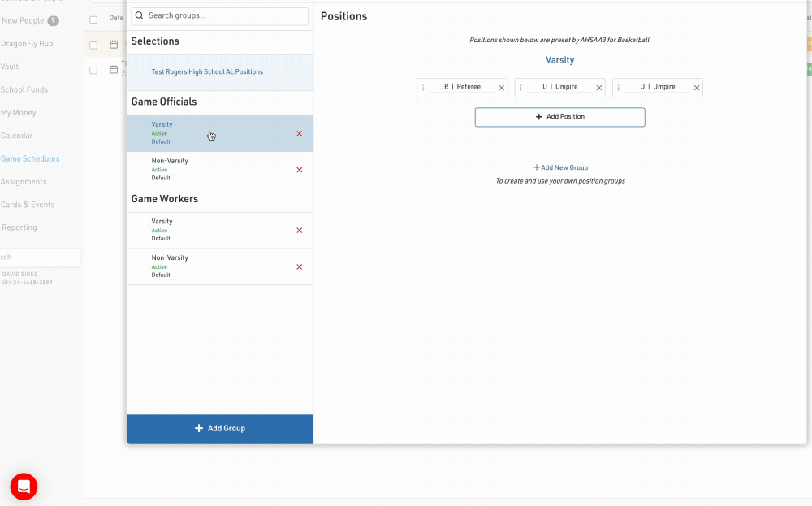Check the second schedule row checkbox
This screenshot has height=506, width=812.
[x=93, y=70]
